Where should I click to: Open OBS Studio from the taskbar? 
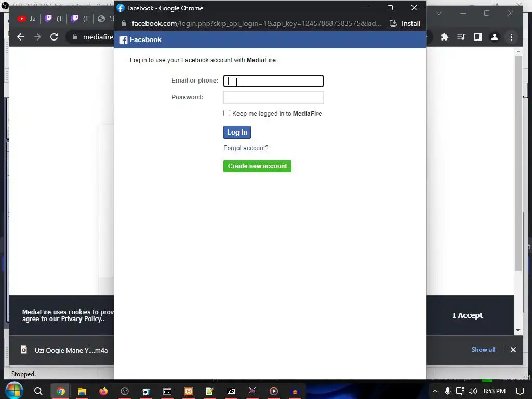pos(125,391)
